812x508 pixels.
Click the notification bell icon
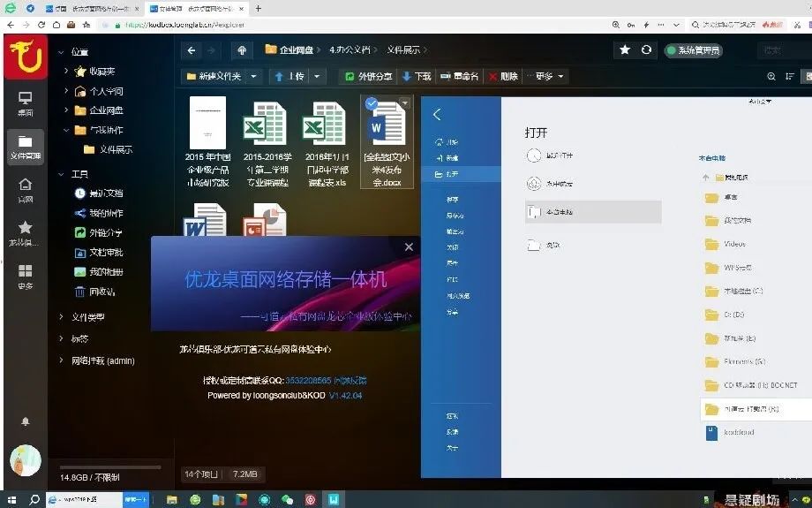coord(25,421)
